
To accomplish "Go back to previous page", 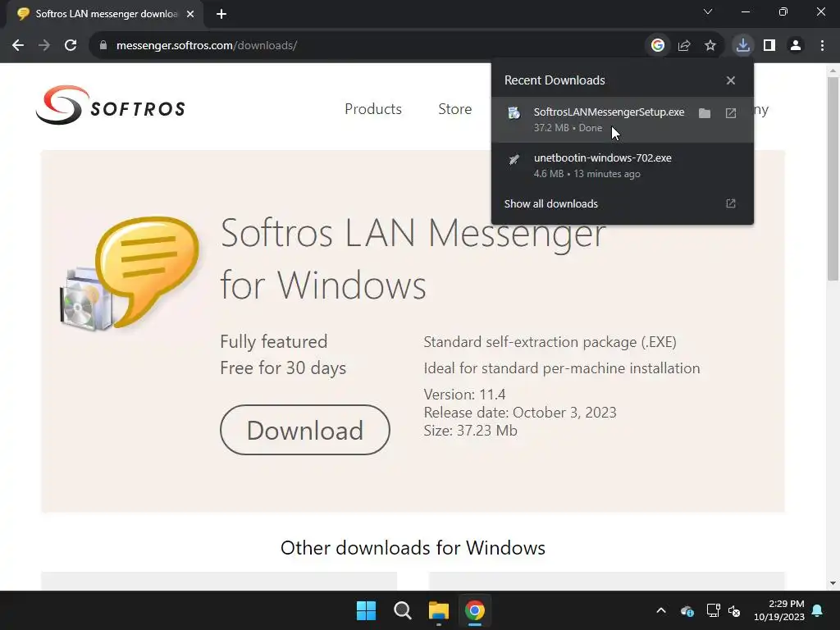I will (18, 46).
